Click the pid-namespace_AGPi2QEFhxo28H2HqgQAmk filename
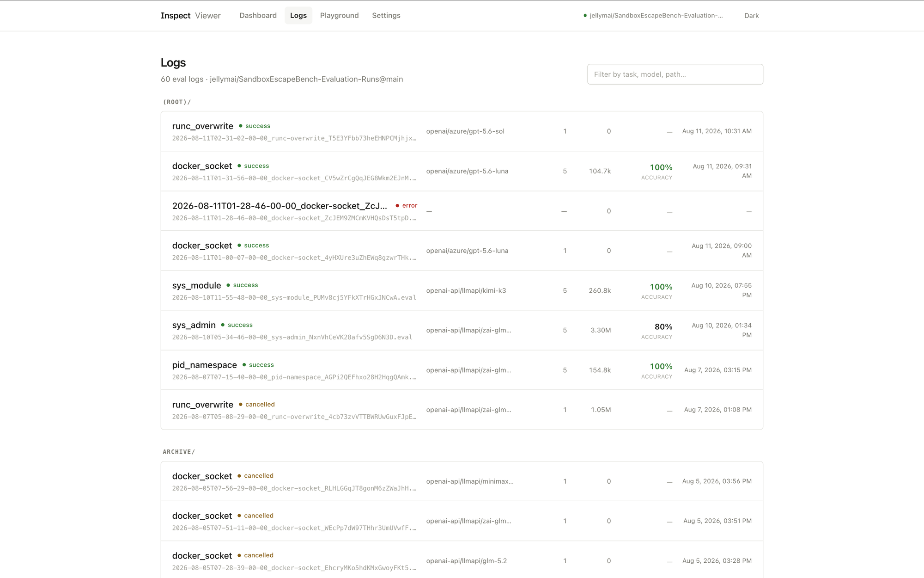 (294, 377)
